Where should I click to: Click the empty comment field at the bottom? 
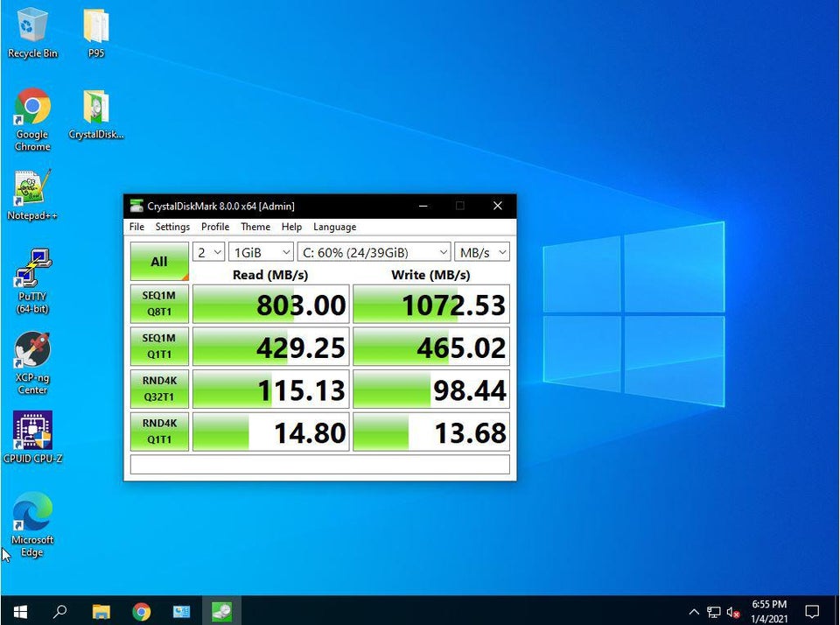[x=320, y=465]
